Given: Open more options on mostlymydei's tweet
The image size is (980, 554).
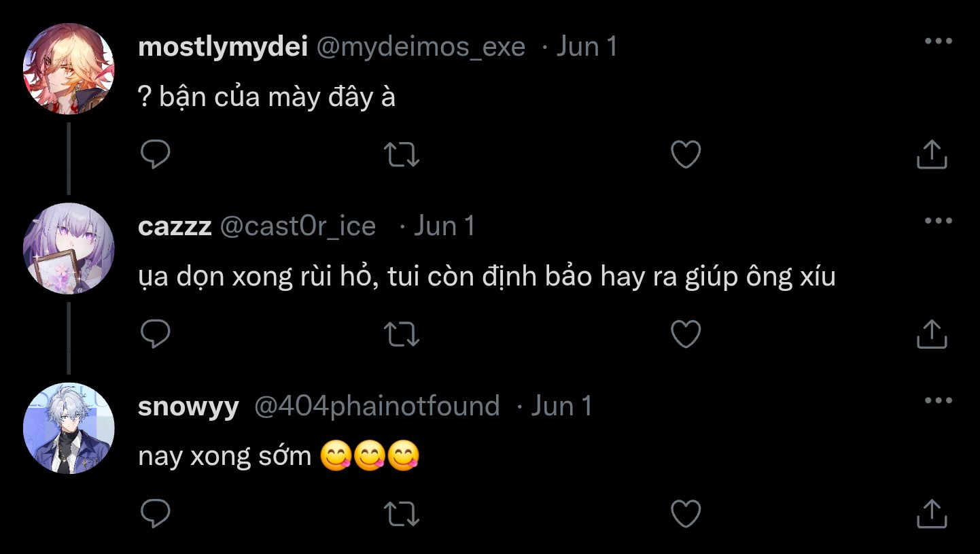Looking at the screenshot, I should [939, 41].
